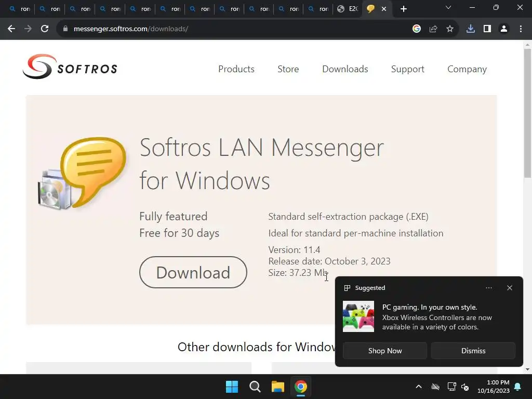This screenshot has width=532, height=399.
Task: Click the Xbox controllers thumbnail
Action: click(358, 316)
